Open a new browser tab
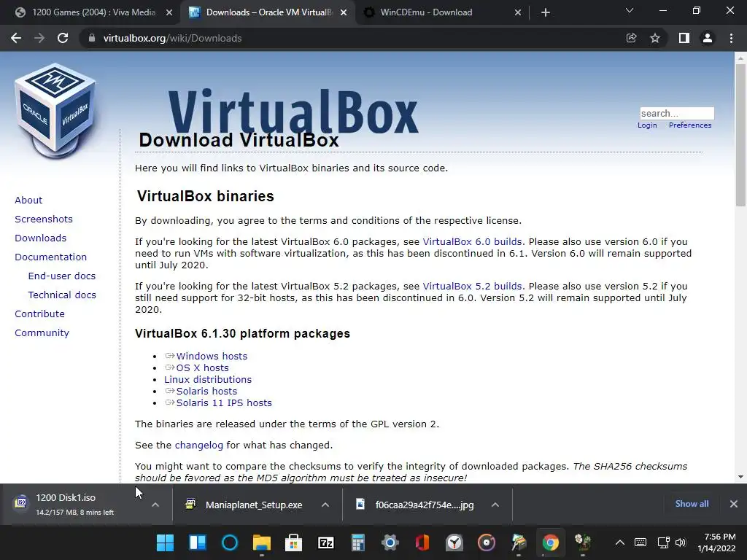The image size is (747, 560). coord(546,12)
